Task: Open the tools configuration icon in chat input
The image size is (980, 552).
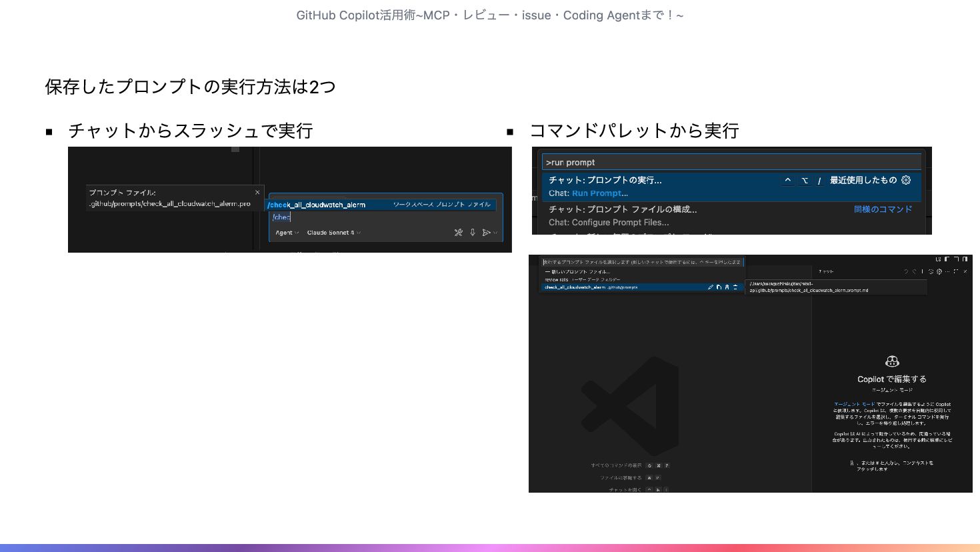Action: point(459,233)
